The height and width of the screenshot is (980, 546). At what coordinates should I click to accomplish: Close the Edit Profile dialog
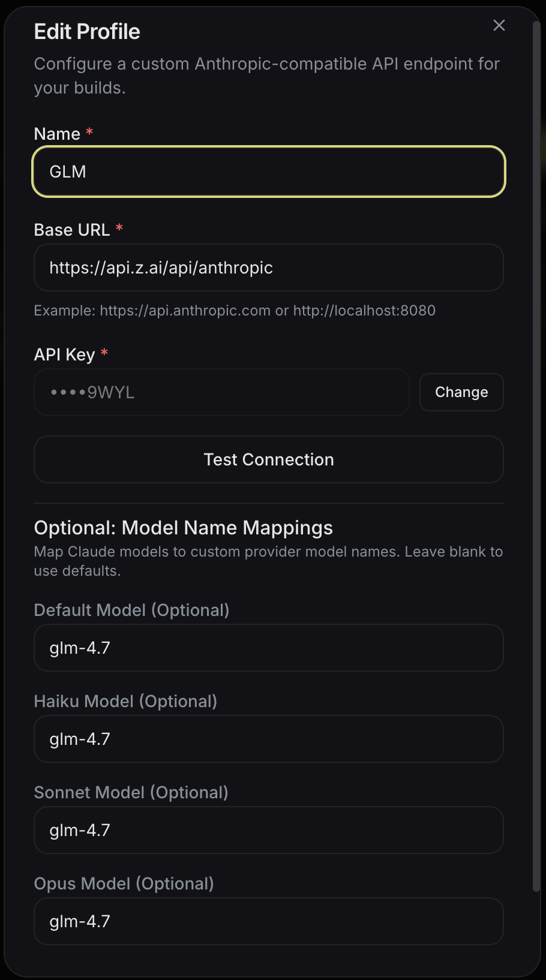click(x=499, y=25)
